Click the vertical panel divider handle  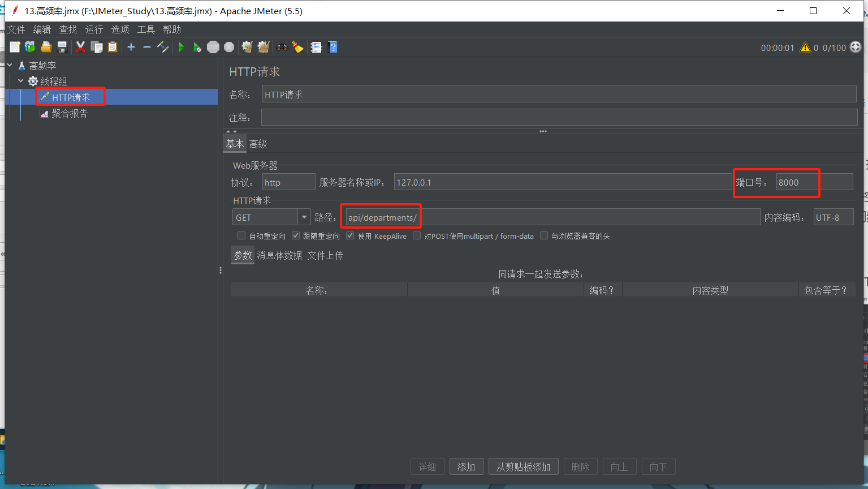(221, 271)
